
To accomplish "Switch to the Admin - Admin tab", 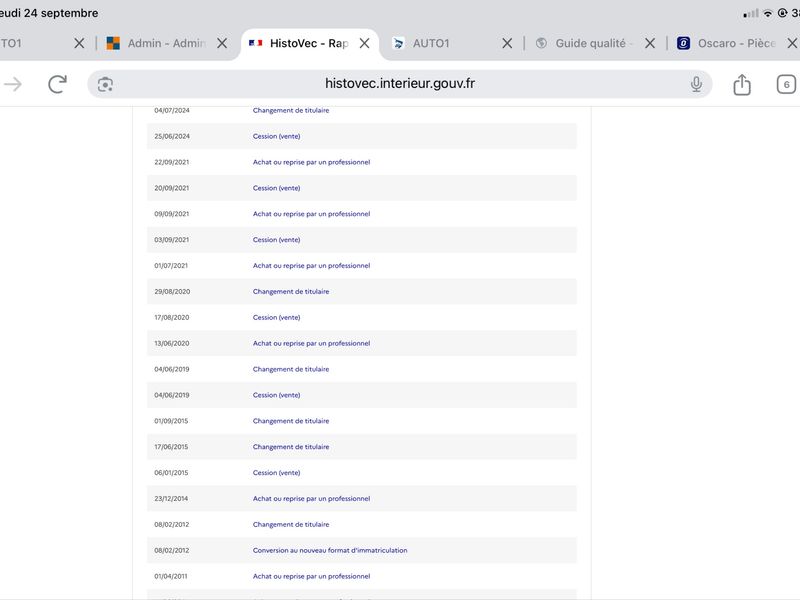I will click(x=156, y=43).
